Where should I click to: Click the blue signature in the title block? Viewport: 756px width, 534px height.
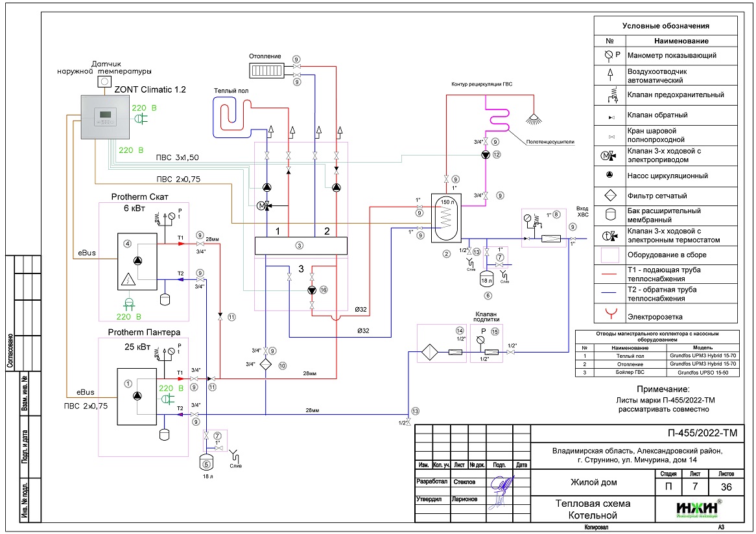click(500, 492)
